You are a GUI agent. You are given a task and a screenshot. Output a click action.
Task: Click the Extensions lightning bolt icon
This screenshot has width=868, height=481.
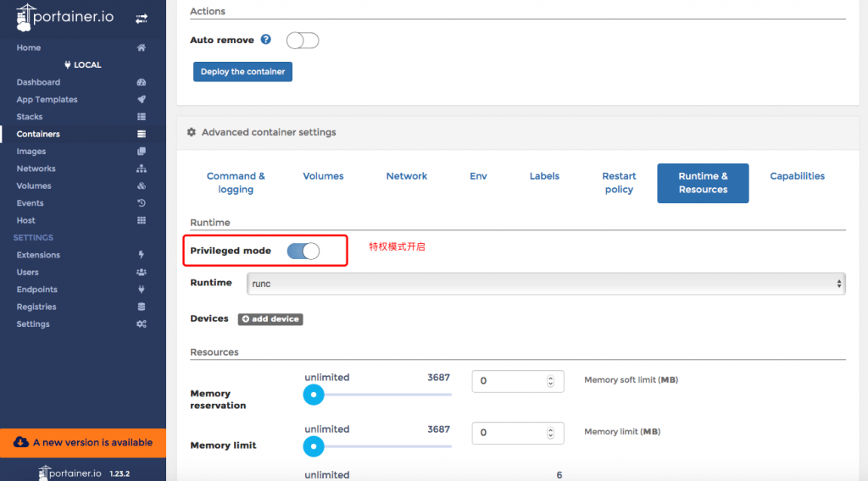click(142, 255)
